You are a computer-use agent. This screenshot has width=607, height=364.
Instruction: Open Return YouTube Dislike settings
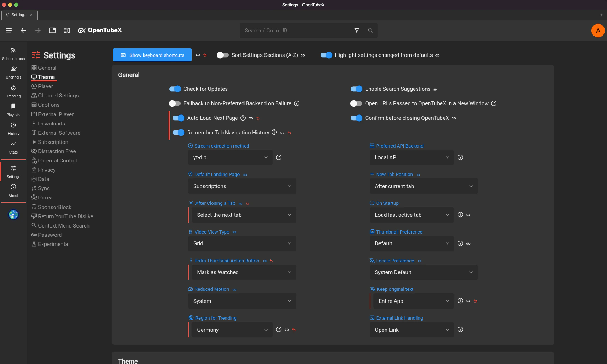(62, 216)
